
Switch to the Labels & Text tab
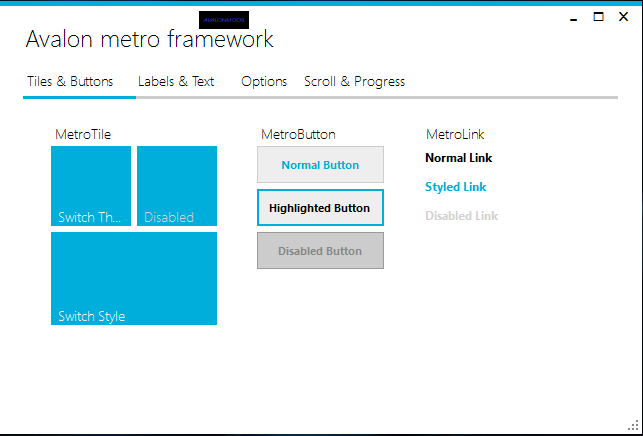click(176, 82)
